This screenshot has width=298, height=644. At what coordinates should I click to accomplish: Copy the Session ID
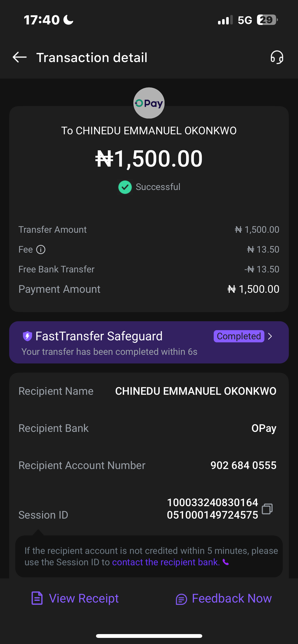tap(267, 509)
